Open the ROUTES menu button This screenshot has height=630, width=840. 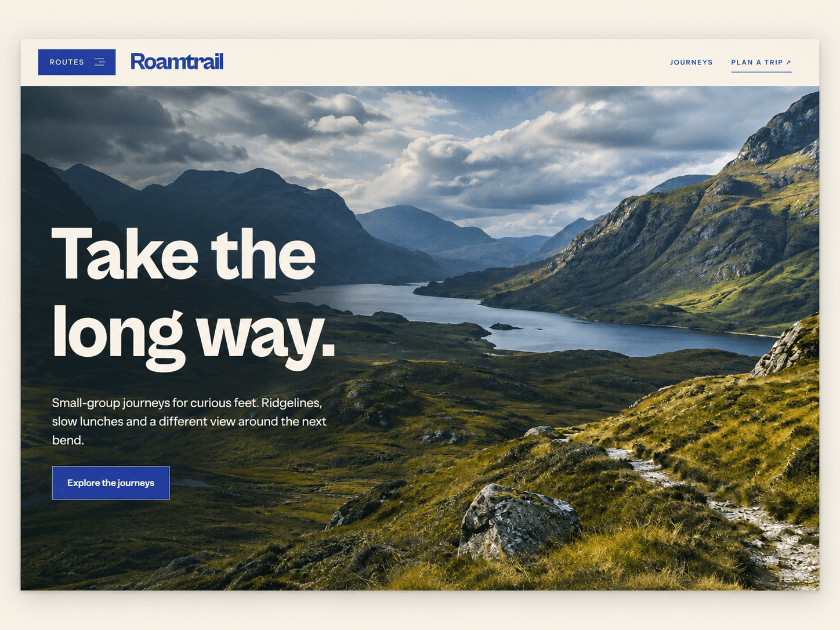tap(77, 62)
